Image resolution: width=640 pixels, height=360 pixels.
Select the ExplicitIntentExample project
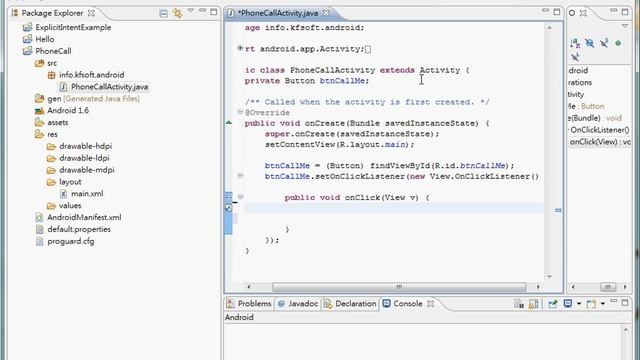73,27
